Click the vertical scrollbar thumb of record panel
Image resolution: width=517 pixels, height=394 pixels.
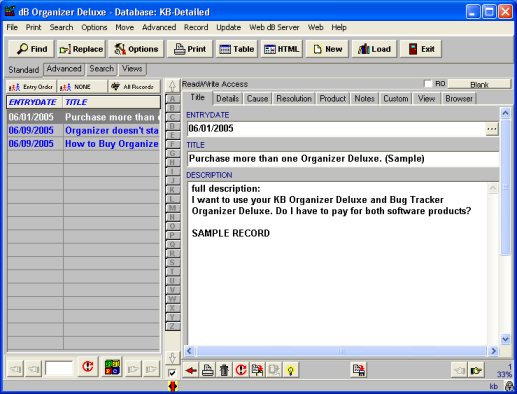tap(505, 188)
